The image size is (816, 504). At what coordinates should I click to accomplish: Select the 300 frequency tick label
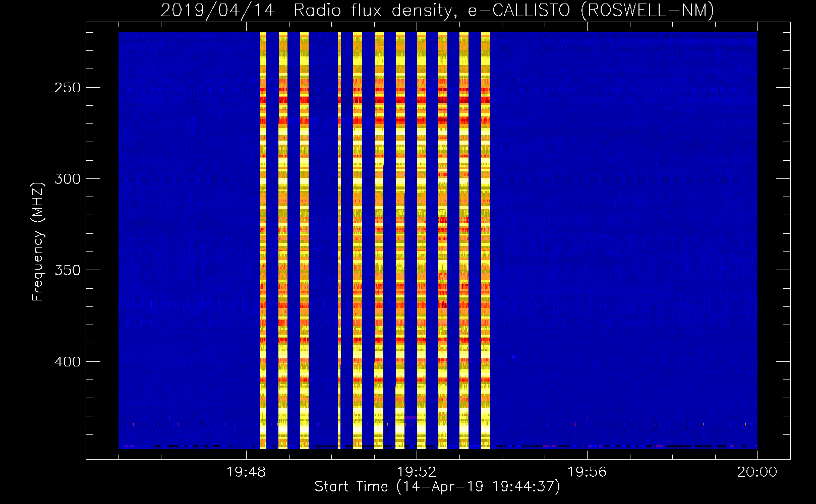68,179
